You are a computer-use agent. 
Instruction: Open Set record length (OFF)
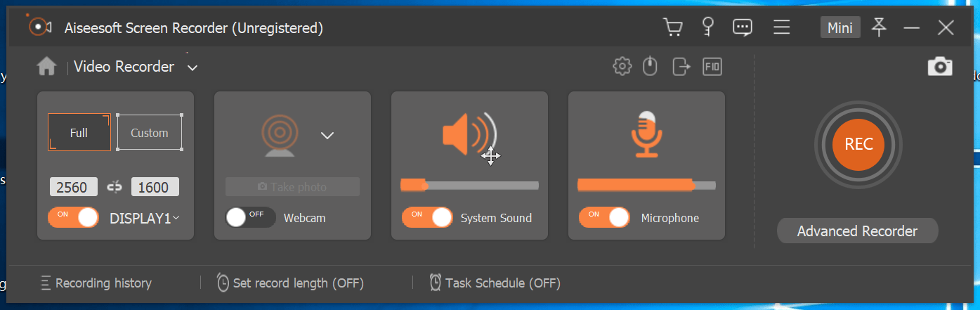pos(289,283)
